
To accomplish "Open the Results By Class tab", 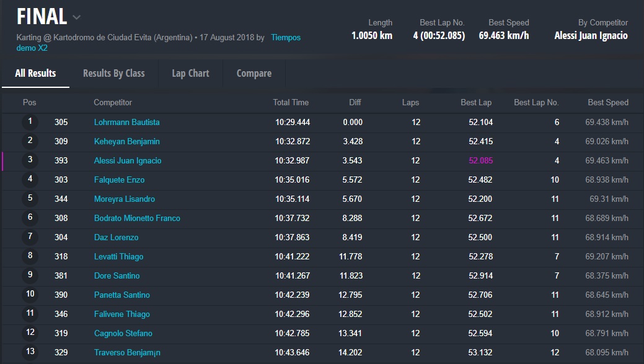I will pos(114,73).
